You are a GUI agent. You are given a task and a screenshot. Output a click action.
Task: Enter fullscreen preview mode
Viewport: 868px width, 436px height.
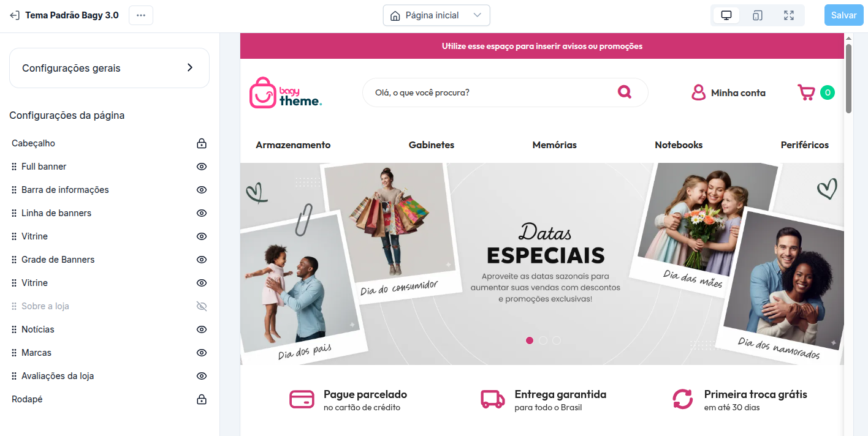(789, 15)
